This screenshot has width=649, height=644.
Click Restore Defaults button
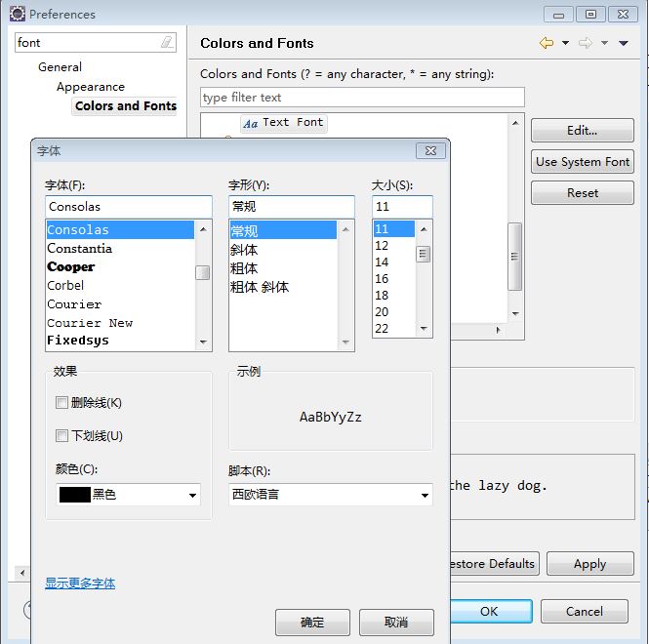pos(493,564)
